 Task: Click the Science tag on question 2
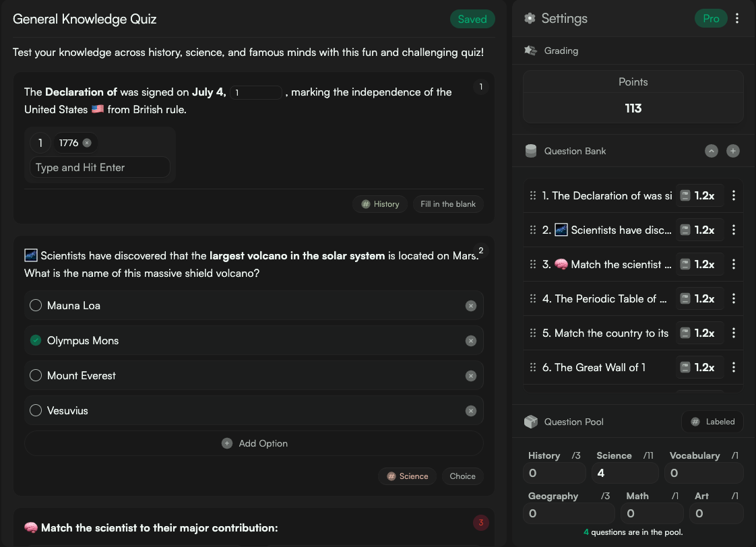(407, 476)
